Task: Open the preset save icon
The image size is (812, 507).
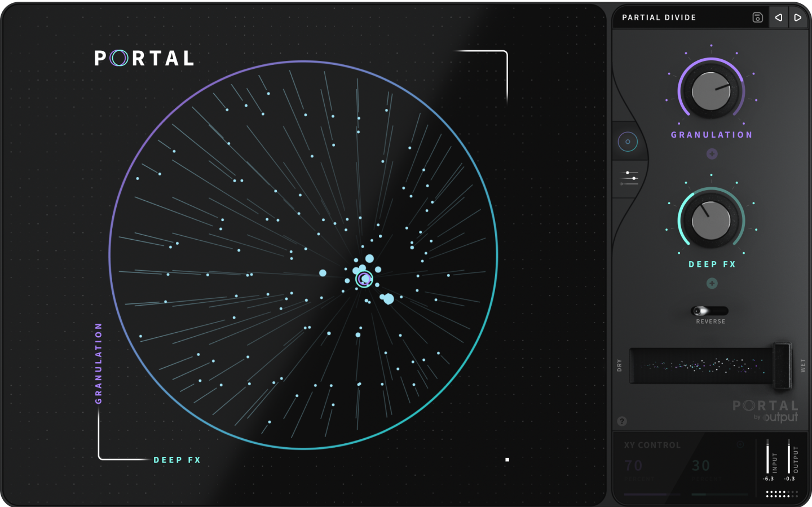Action: tap(757, 17)
